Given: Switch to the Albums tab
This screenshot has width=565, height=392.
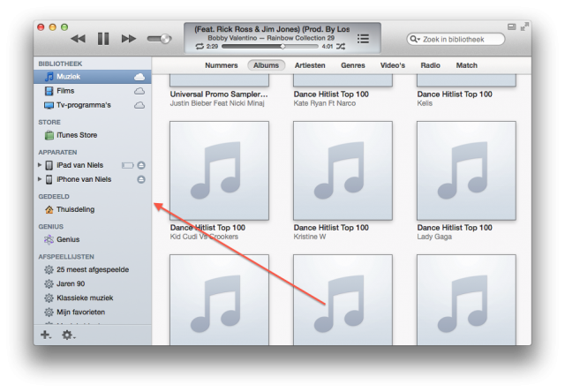Looking at the screenshot, I should (266, 65).
